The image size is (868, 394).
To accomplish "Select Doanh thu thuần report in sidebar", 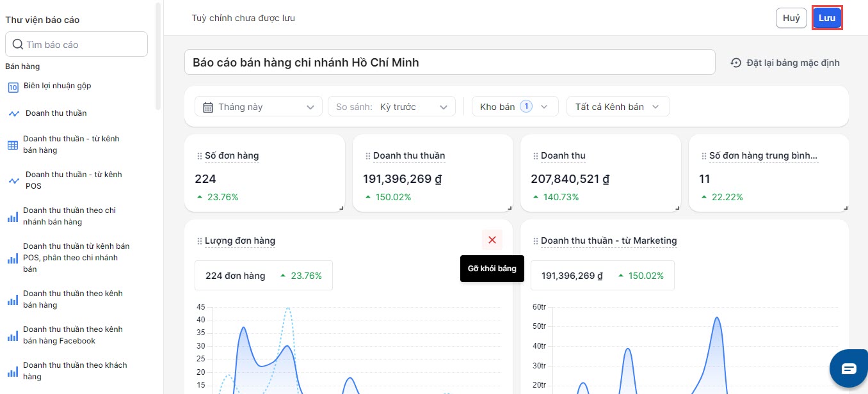I will [x=56, y=113].
